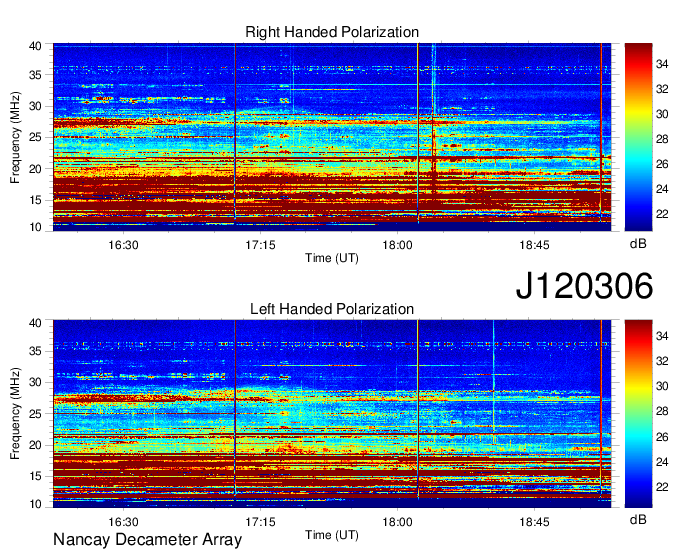Screen dimensions: 680x552
Task: Click "Time (UT)" label under Right Handed plot
Action: (332, 258)
